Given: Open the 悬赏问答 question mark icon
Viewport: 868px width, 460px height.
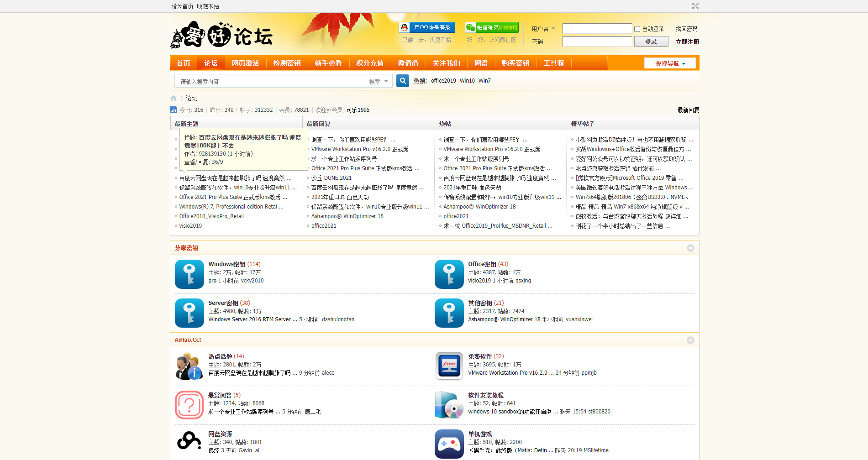Looking at the screenshot, I should (x=189, y=405).
